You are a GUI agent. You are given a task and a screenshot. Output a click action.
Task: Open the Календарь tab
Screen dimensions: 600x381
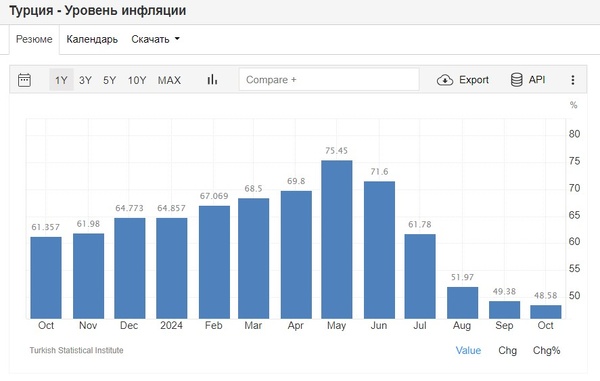pos(92,39)
